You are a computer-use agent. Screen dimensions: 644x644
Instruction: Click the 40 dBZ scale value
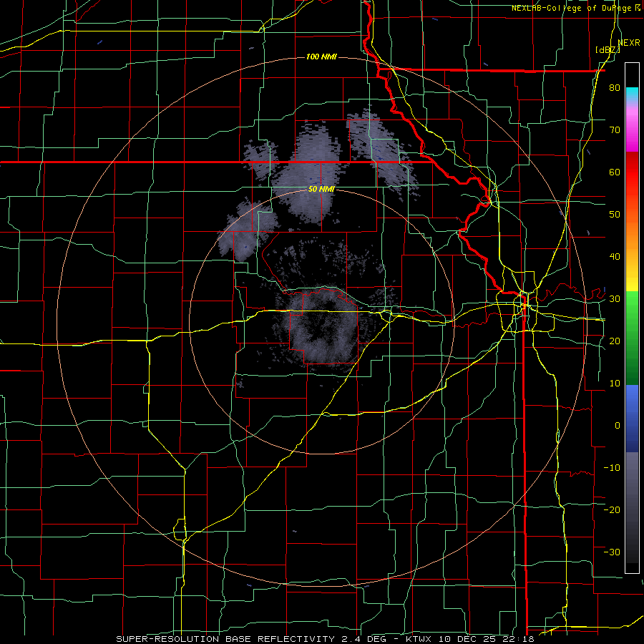pyautogui.click(x=615, y=257)
